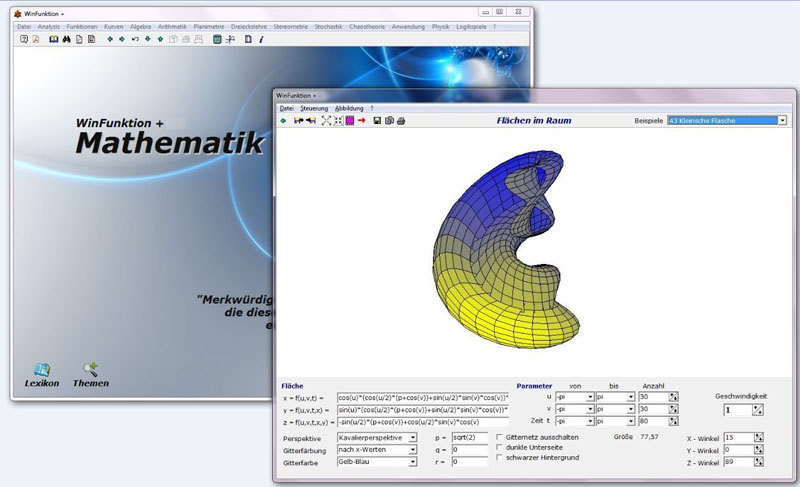800x487 pixels.
Task: Click the Z - Winkel spinner button
Action: (759, 462)
